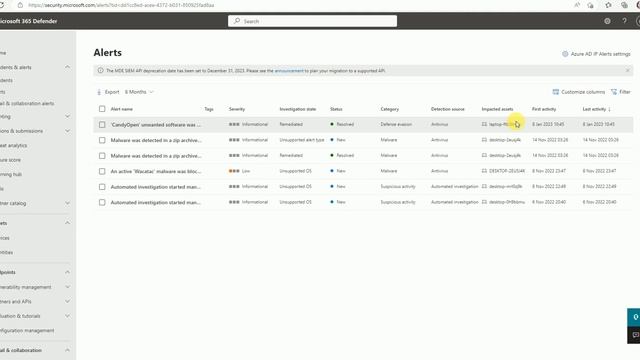Check the 'CandyOpen' unwanted software alert box
Image resolution: width=640 pixels, height=360 pixels.
[x=102, y=124]
